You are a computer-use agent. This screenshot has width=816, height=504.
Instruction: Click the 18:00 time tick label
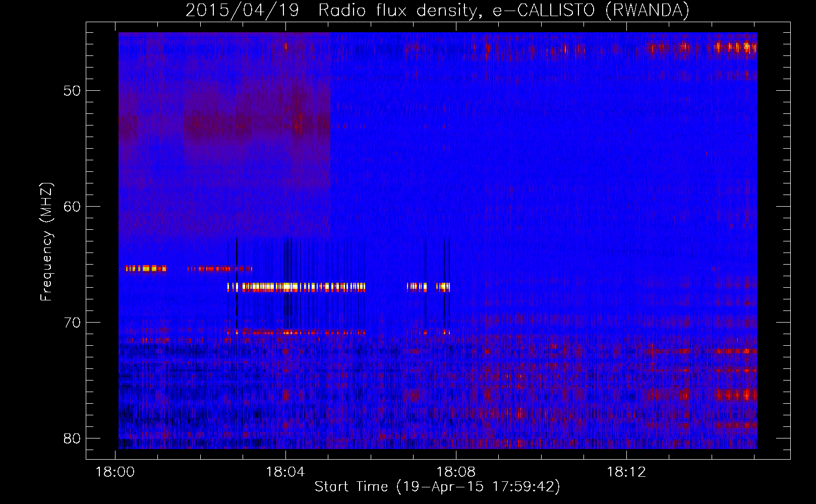[x=115, y=472]
